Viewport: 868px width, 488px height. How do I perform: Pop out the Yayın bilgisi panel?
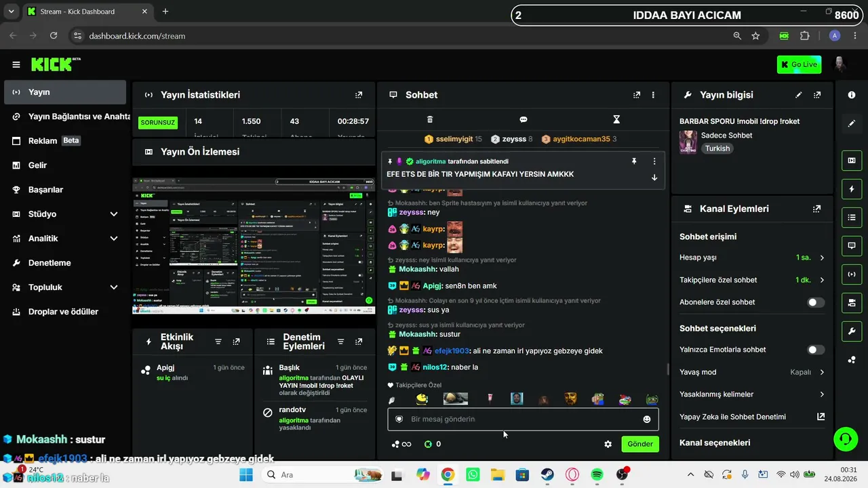[x=817, y=95]
